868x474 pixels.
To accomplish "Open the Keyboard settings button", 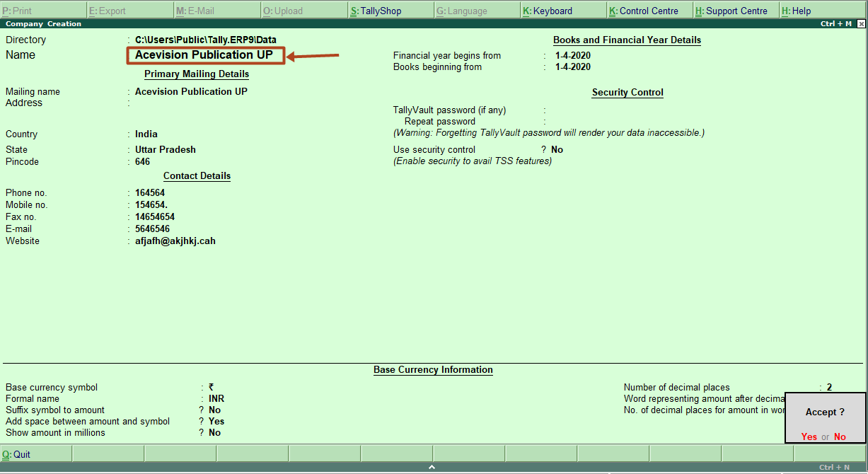I will click(564, 11).
